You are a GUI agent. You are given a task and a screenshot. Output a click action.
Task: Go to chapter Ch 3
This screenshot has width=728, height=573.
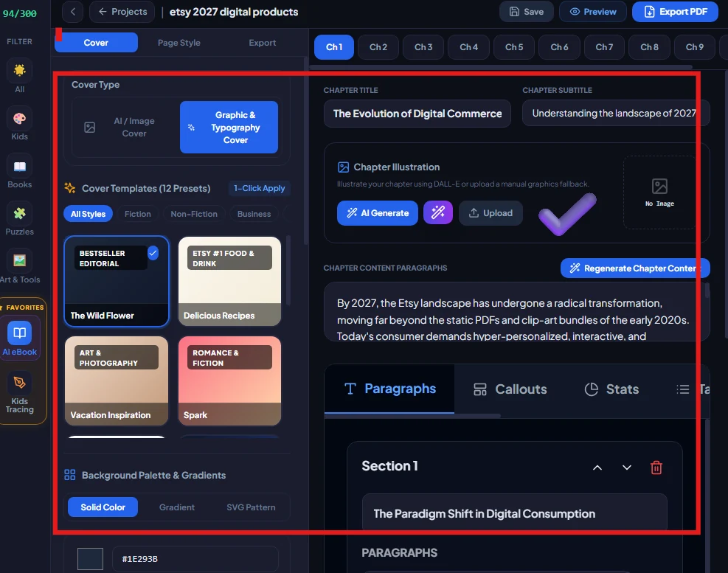click(x=423, y=47)
